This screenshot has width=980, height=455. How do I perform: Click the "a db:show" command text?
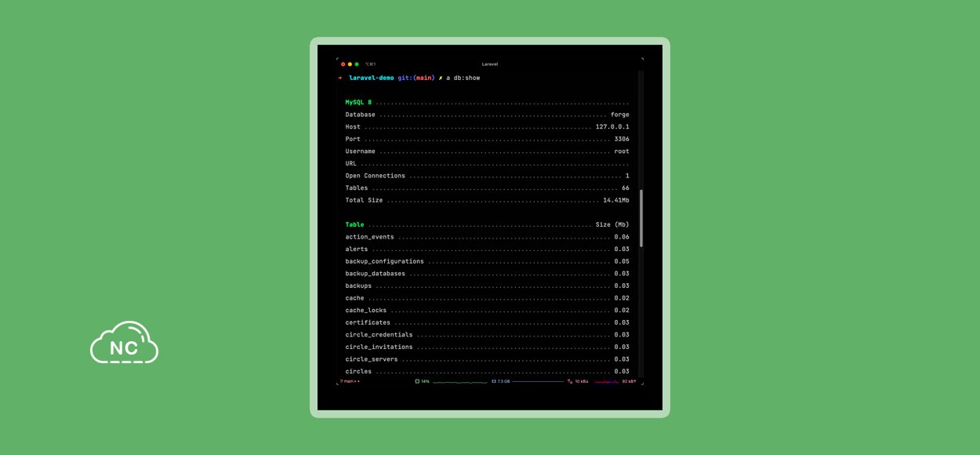tap(463, 78)
